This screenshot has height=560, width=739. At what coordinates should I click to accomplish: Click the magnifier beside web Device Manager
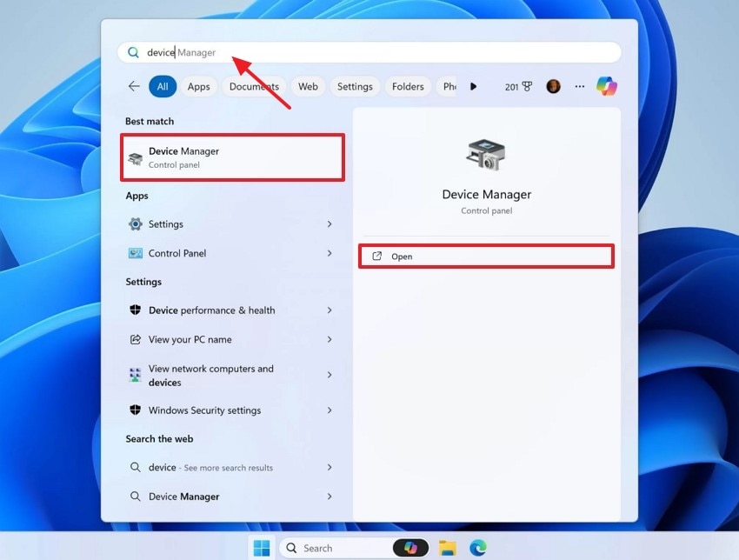[x=136, y=497]
